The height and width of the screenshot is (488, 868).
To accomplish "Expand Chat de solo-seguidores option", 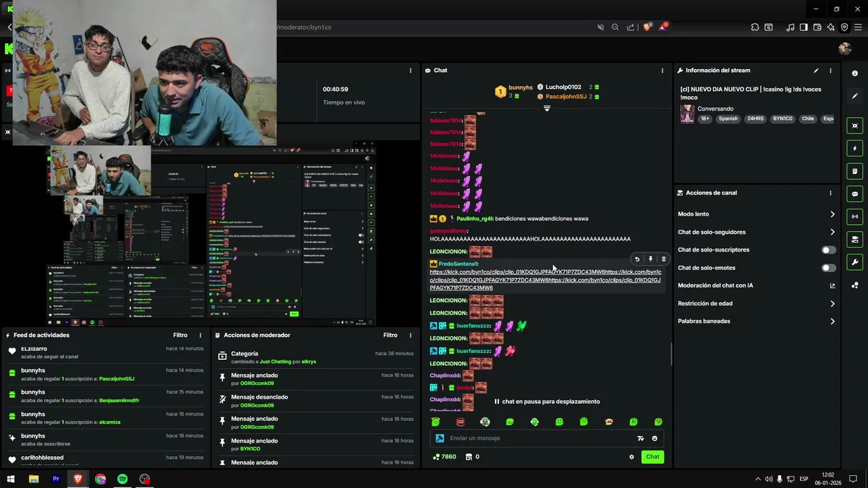I will tap(832, 232).
